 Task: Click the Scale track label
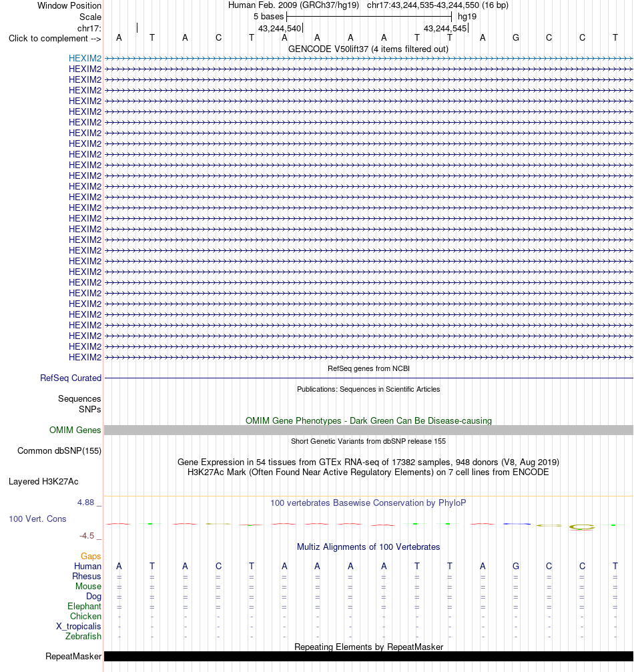(91, 17)
